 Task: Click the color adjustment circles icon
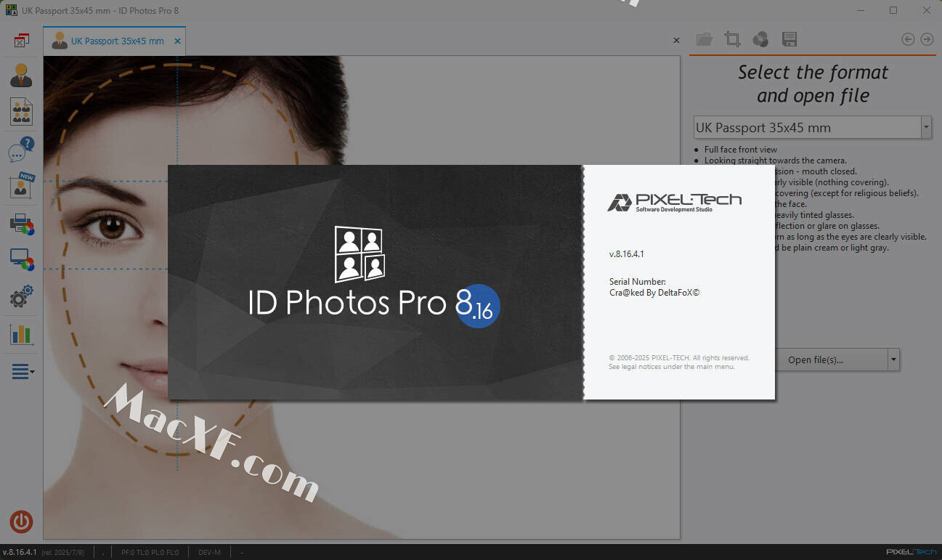click(x=760, y=39)
